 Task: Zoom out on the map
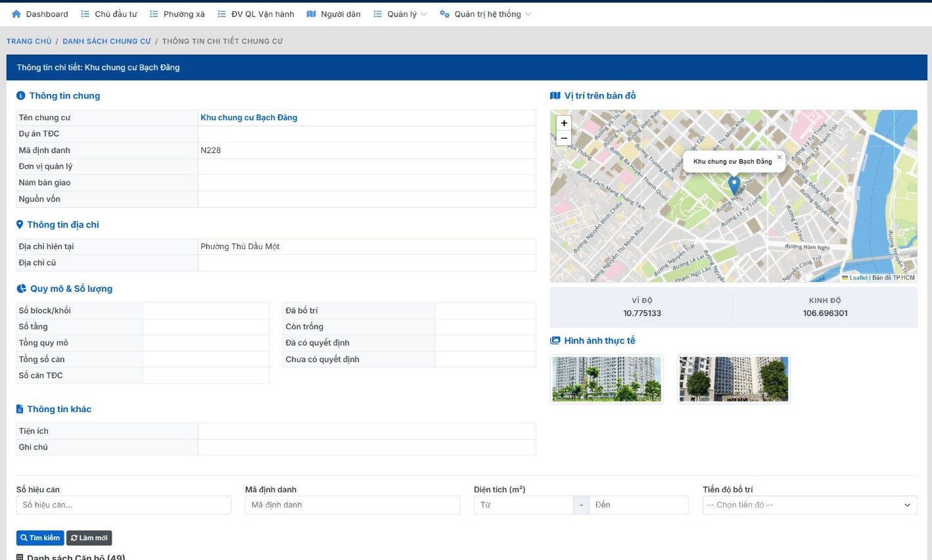[x=564, y=138]
